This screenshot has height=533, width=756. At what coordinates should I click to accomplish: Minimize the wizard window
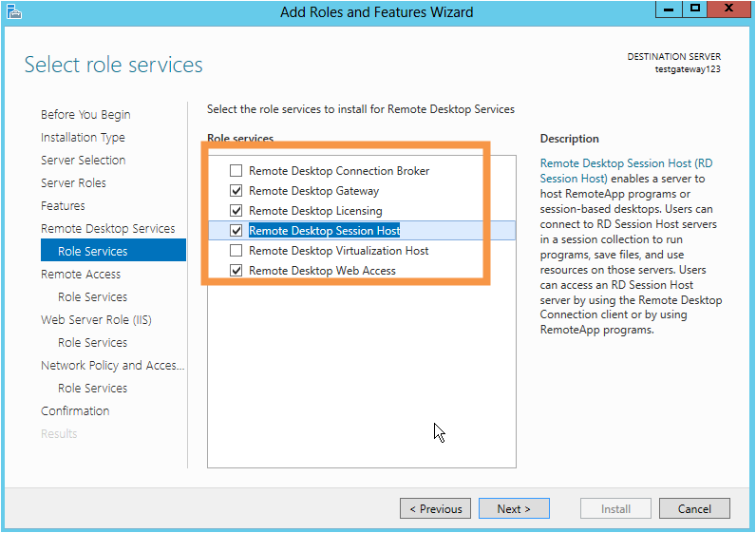coord(669,10)
